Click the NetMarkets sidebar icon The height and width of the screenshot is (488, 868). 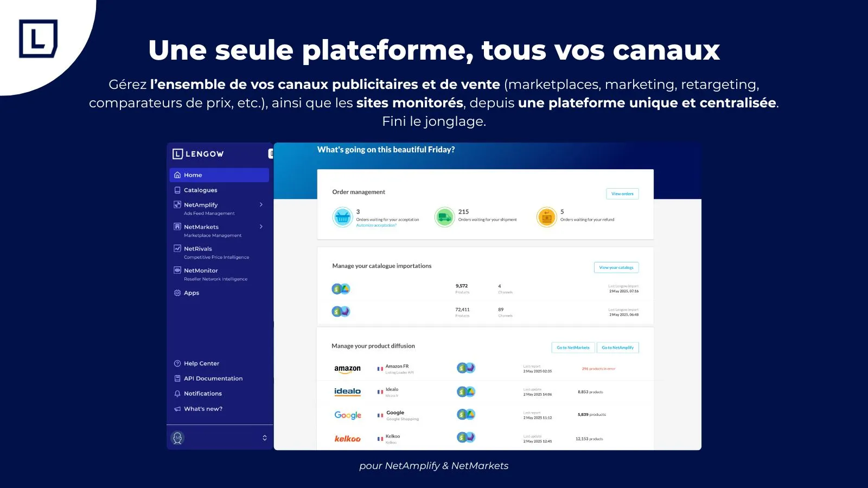(177, 227)
